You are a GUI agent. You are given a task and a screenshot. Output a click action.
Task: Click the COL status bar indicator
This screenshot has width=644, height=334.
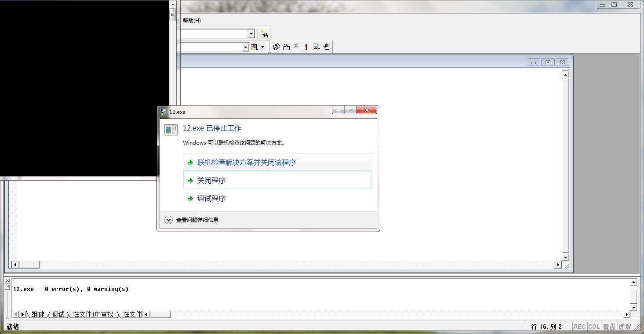click(594, 327)
